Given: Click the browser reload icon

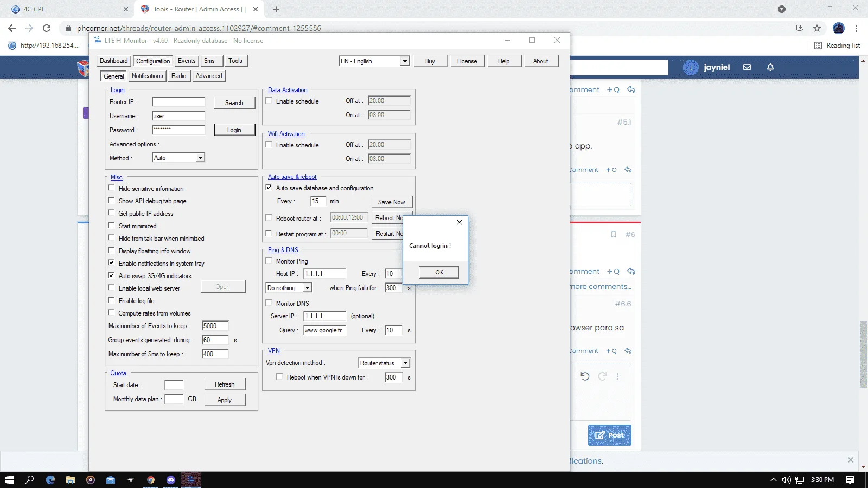Looking at the screenshot, I should click(x=47, y=28).
